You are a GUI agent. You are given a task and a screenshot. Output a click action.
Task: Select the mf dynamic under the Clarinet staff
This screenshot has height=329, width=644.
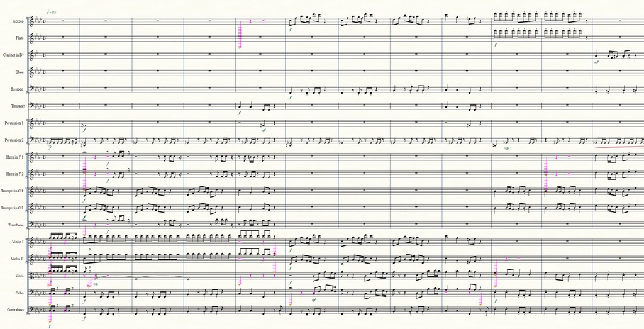click(596, 62)
